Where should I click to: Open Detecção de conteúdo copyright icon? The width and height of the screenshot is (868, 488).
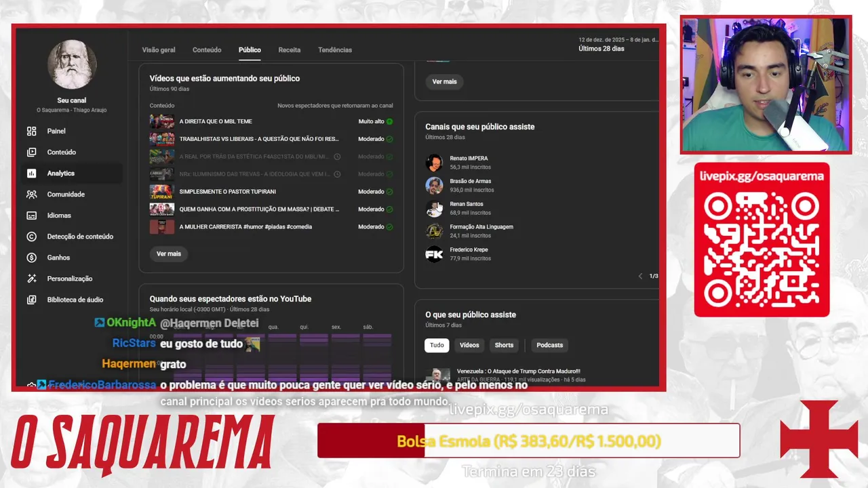click(x=31, y=236)
